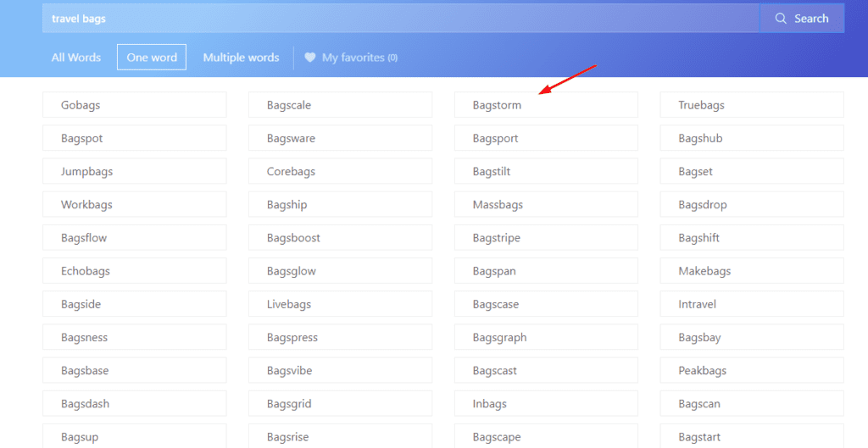Pick the Bagscape name card
This screenshot has width=868, height=448.
point(547,436)
